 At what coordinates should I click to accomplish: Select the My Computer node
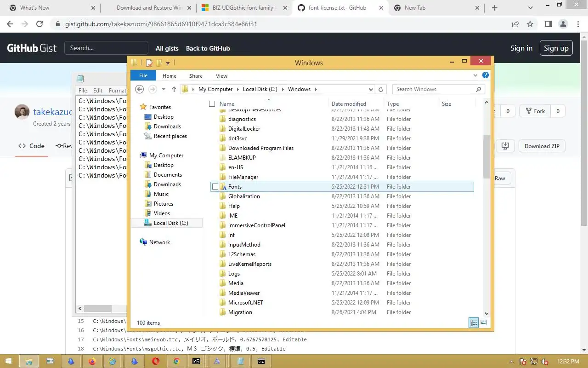[x=166, y=155]
